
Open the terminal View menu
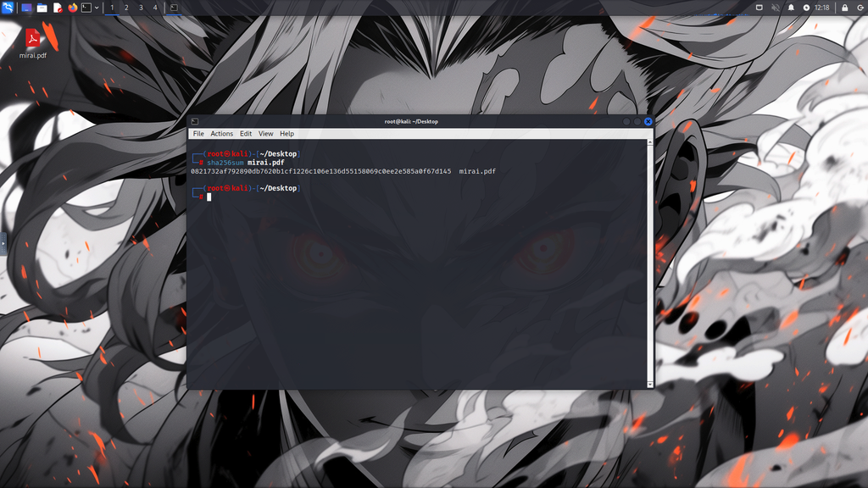click(x=265, y=134)
